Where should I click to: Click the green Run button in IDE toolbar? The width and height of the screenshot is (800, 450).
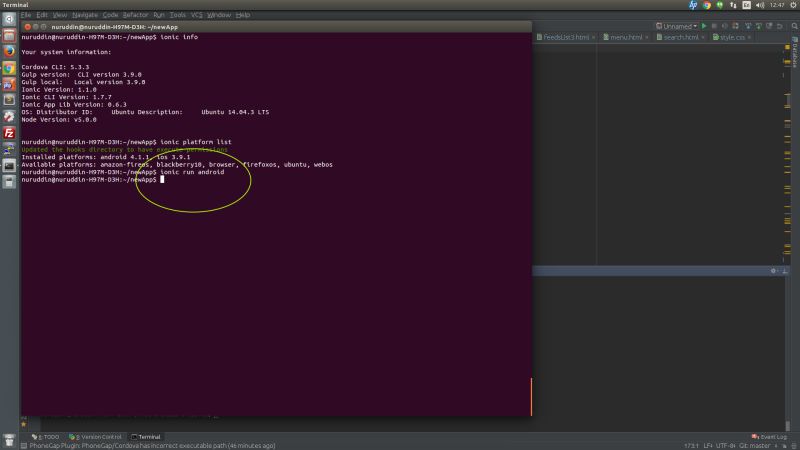point(704,26)
